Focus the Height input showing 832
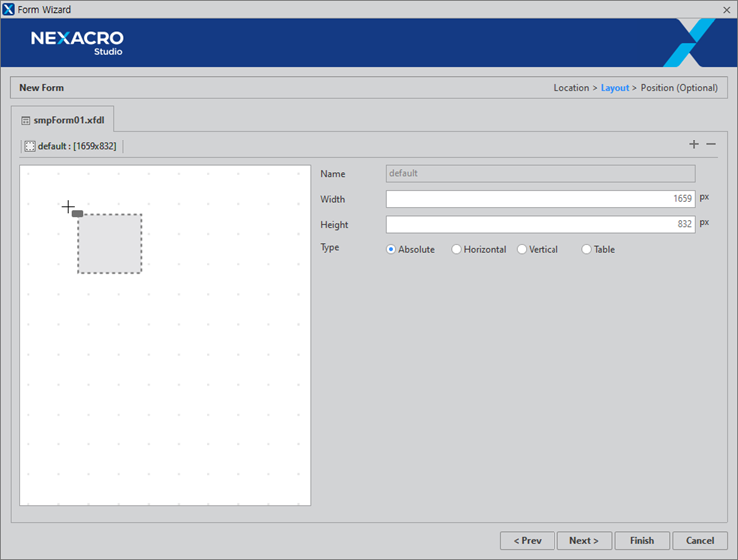Image resolution: width=738 pixels, height=560 pixels. point(541,225)
